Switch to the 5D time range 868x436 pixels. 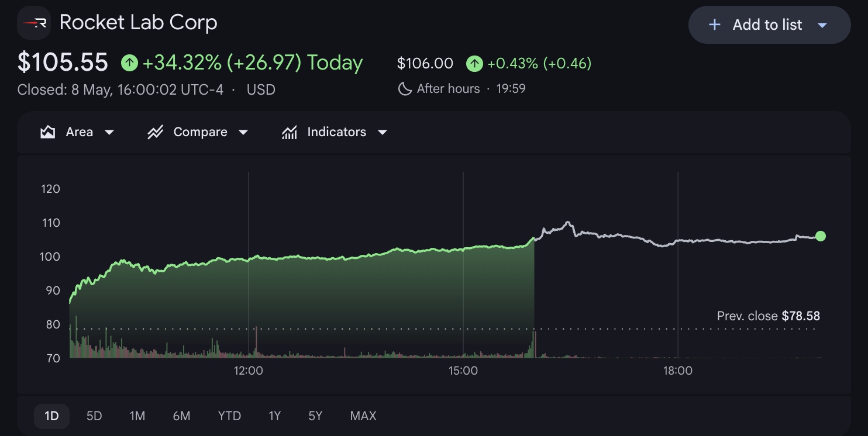[x=94, y=416]
